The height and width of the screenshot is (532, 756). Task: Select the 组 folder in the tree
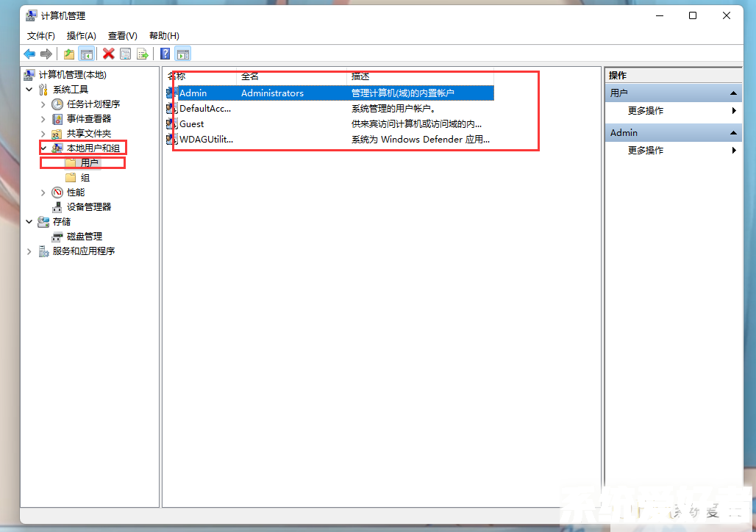pyautogui.click(x=85, y=178)
